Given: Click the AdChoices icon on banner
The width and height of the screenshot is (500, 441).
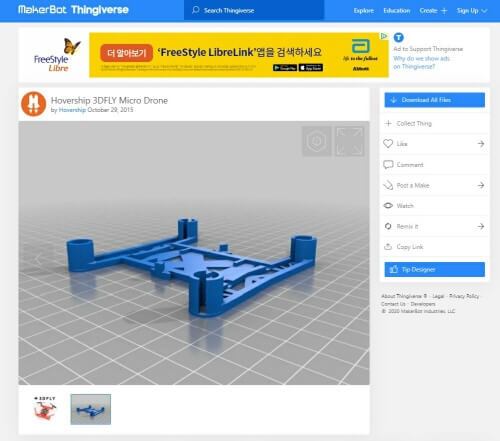Looking at the screenshot, I should [x=384, y=36].
